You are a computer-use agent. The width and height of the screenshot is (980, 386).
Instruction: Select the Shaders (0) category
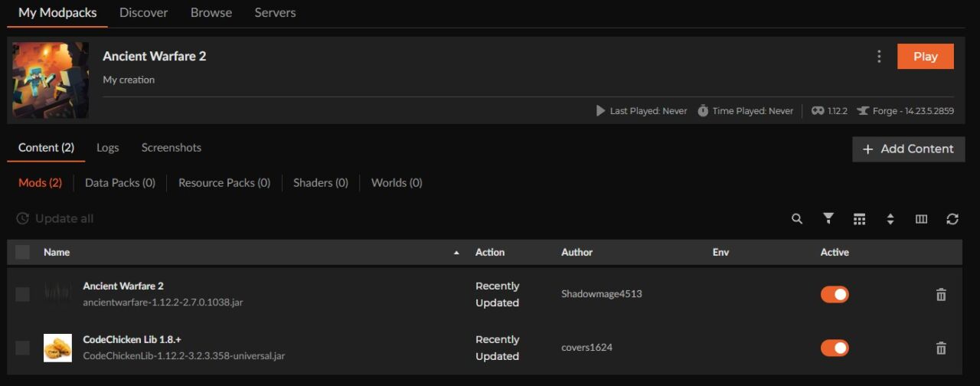click(x=321, y=183)
